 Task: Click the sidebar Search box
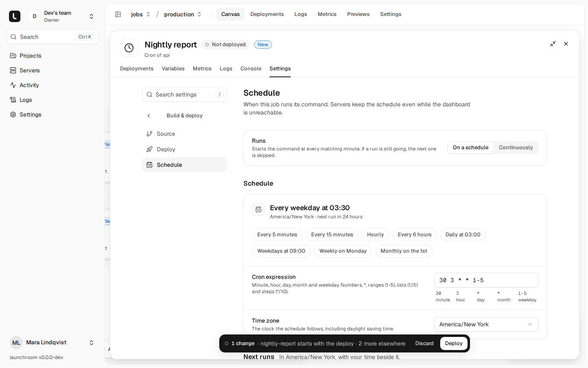point(52,37)
